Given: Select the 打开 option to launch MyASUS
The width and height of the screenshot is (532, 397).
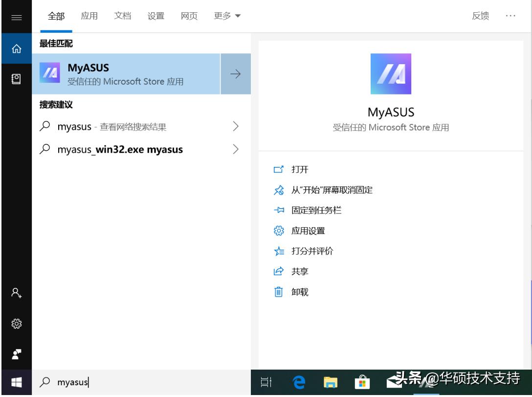Looking at the screenshot, I should click(x=299, y=169).
